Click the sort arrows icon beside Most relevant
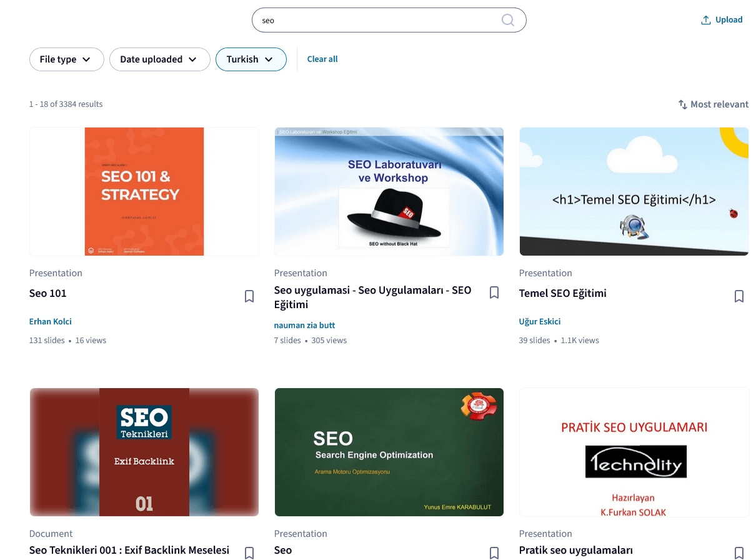This screenshot has height=560, width=756. (682, 104)
